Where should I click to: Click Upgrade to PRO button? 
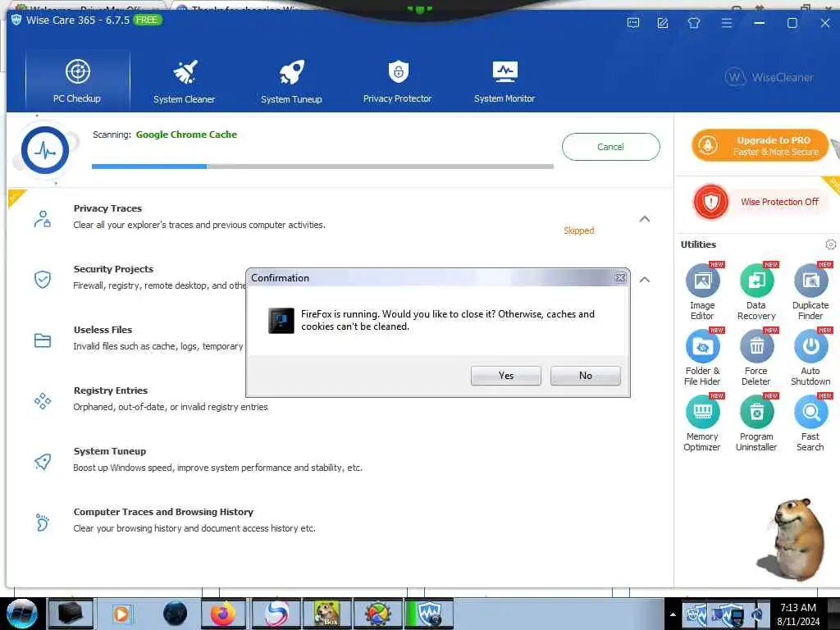point(760,145)
